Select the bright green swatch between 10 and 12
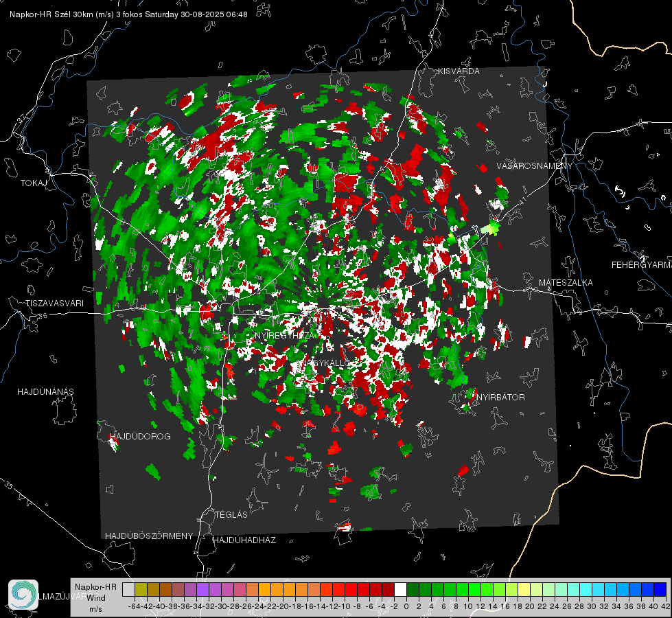 tap(474, 589)
